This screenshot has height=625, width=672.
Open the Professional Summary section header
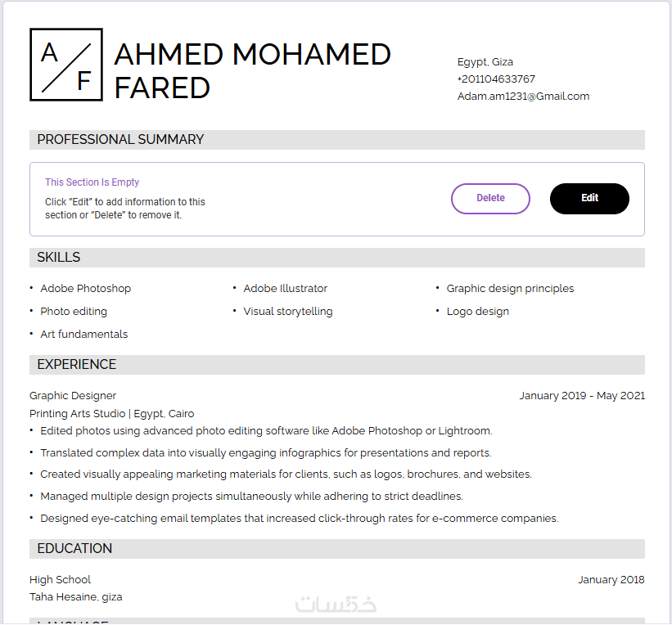(x=120, y=140)
